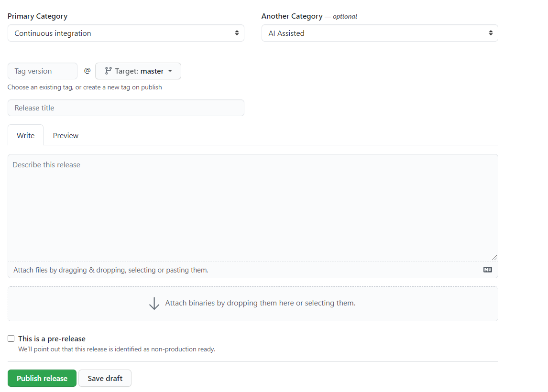Click the down arrow attach binaries icon

pos(154,304)
